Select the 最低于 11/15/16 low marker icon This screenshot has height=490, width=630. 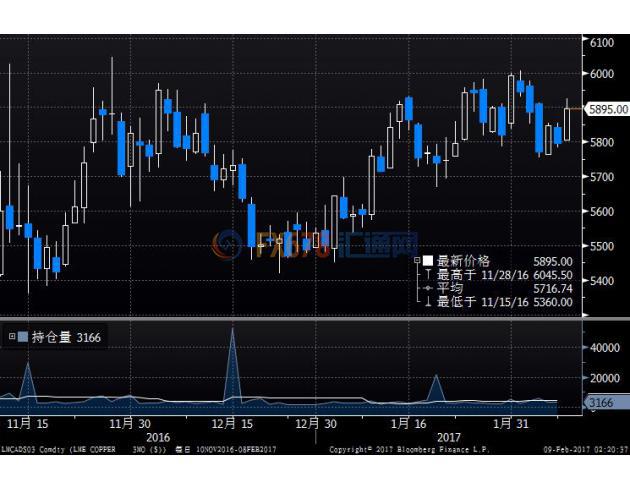[427, 301]
